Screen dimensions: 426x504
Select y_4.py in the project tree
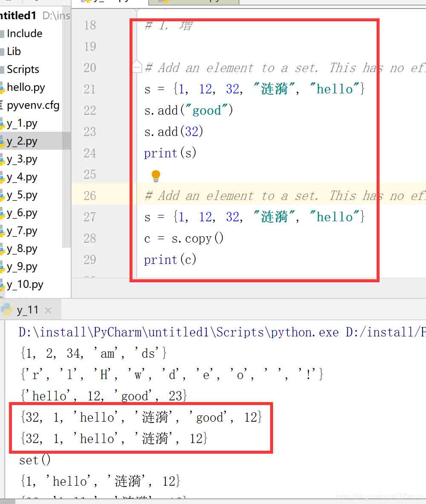(x=22, y=177)
